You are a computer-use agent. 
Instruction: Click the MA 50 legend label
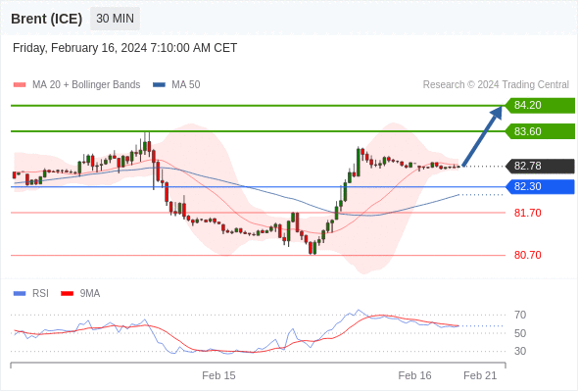[186, 85]
